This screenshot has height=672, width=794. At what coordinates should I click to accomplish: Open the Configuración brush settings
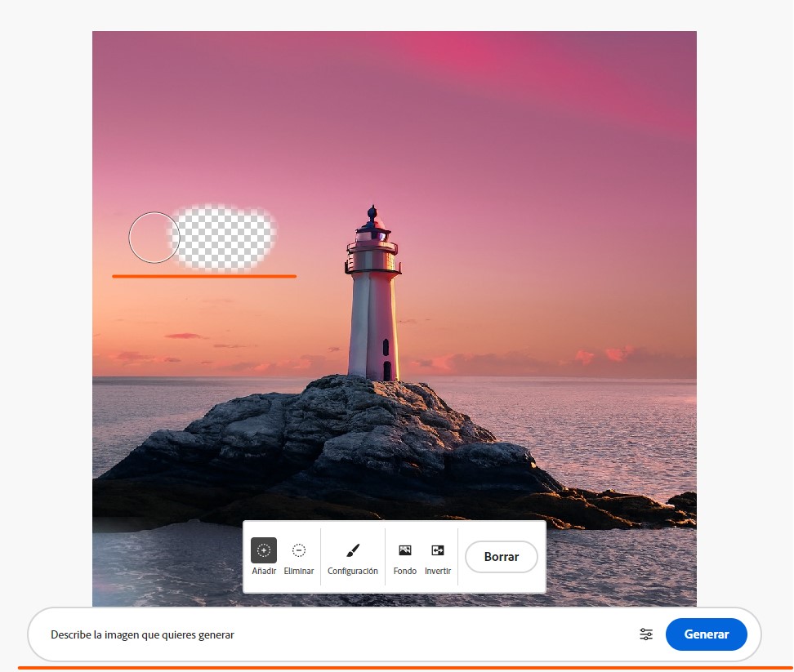(353, 550)
